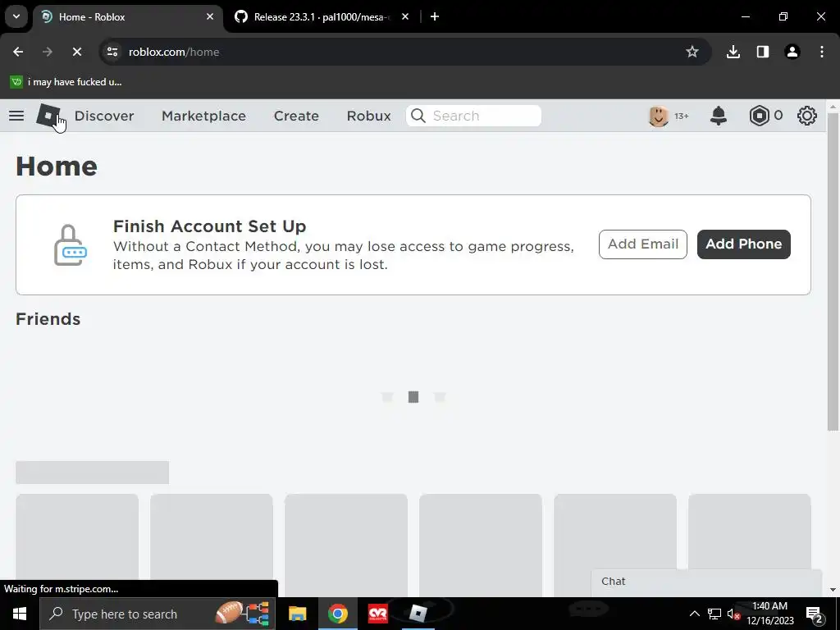
Task: Click the lock icon in setup banner
Action: [71, 244]
